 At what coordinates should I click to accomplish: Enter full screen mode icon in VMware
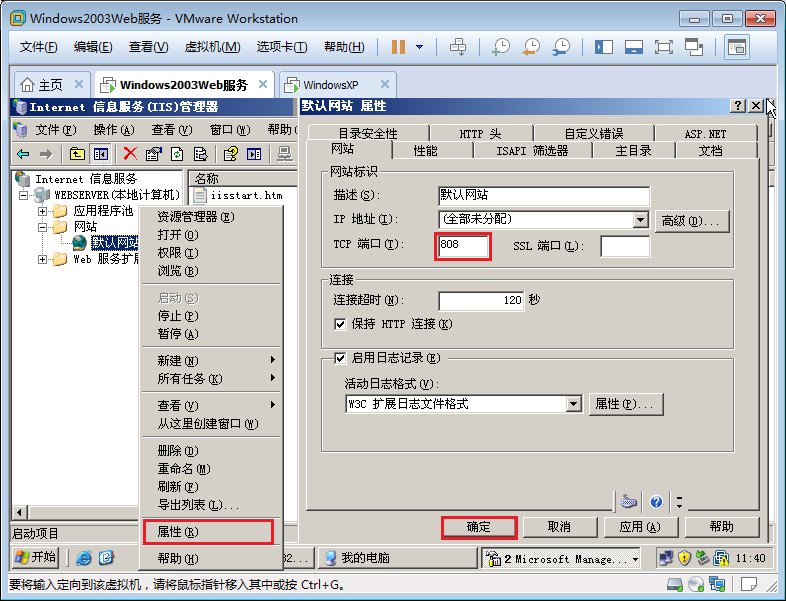click(x=664, y=47)
